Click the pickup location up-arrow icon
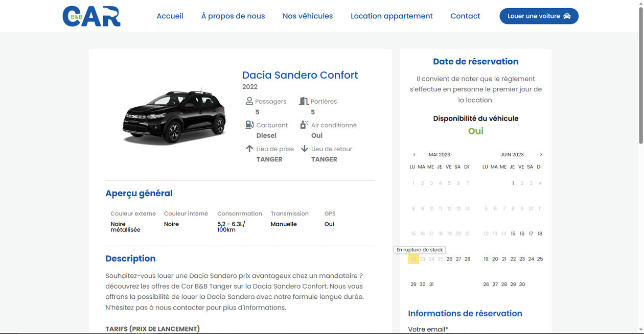Image resolution: width=644 pixels, height=334 pixels. [249, 149]
